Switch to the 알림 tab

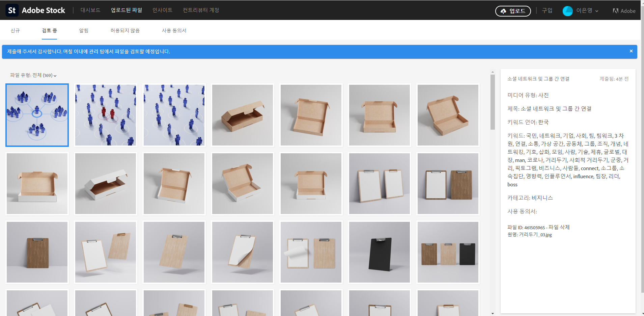click(84, 30)
